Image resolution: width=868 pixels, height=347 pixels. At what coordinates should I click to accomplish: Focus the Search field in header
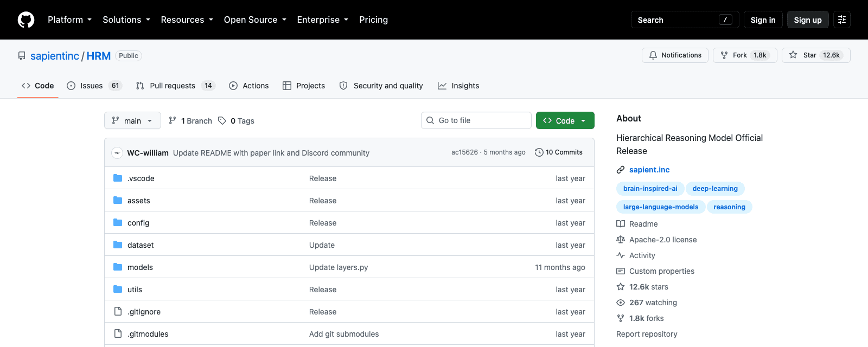685,20
